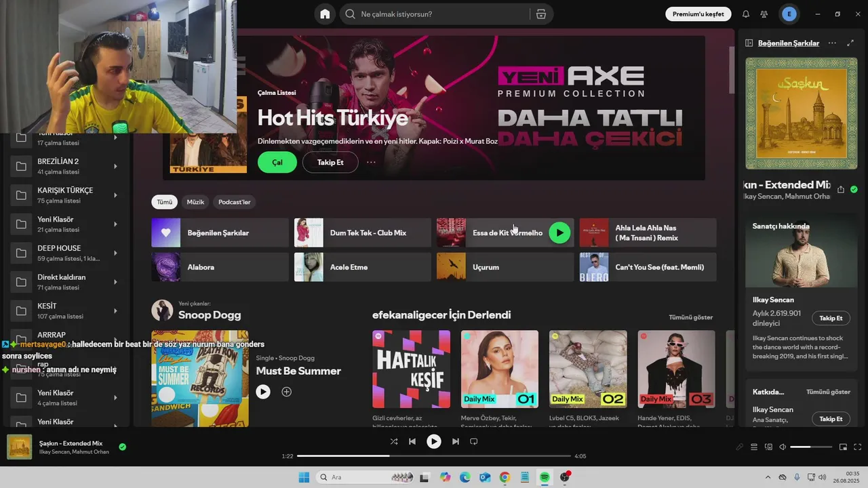868x488 pixels.
Task: Expand KARIŞIK TÜRKÇE folder arrow
Action: [115, 195]
